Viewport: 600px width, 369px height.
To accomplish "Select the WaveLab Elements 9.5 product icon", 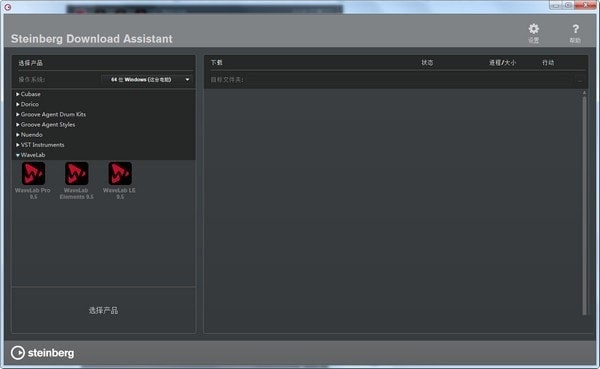I will pyautogui.click(x=77, y=173).
